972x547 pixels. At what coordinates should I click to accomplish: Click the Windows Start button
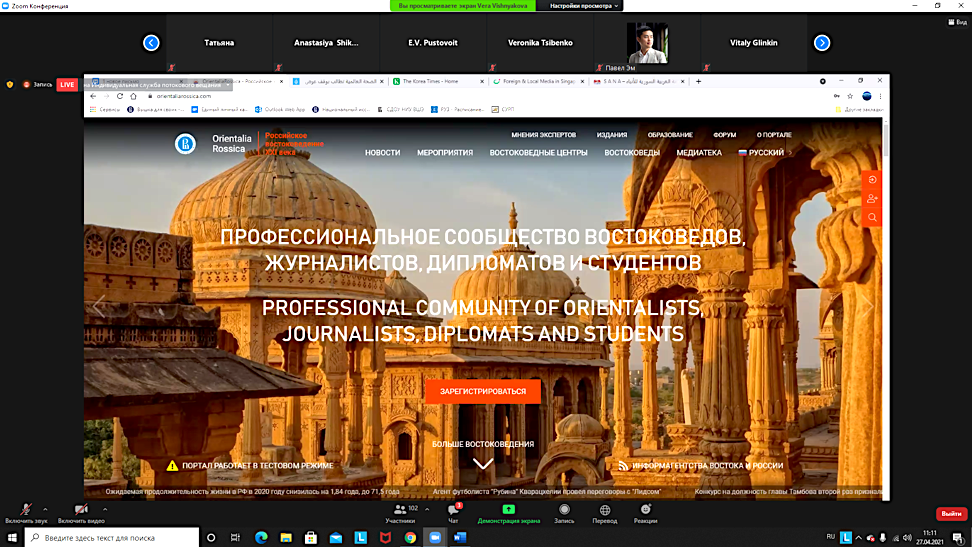click(x=12, y=538)
